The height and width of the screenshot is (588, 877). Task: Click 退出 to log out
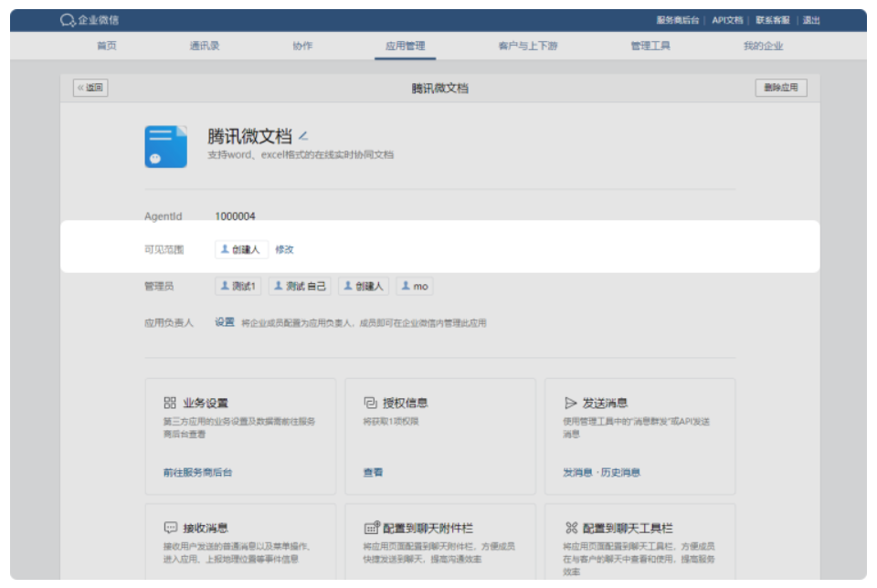[x=811, y=20]
